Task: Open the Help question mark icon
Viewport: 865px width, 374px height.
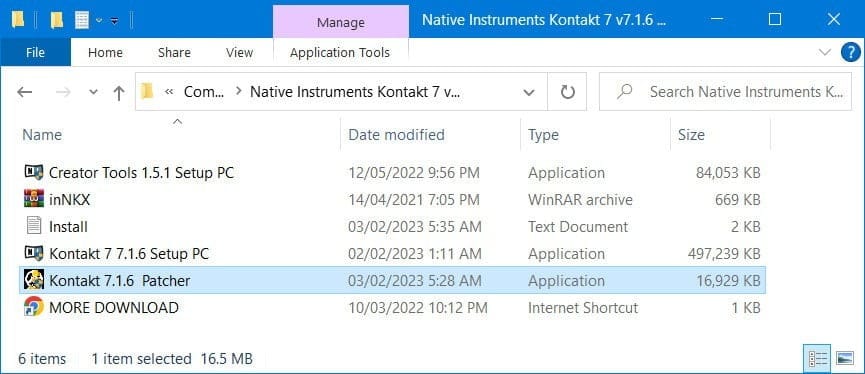Action: pos(851,53)
